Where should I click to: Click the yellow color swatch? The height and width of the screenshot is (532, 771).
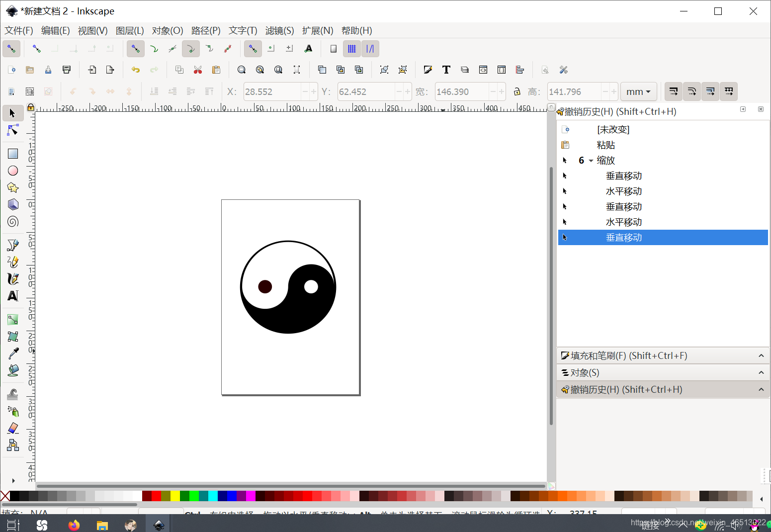coord(175,496)
